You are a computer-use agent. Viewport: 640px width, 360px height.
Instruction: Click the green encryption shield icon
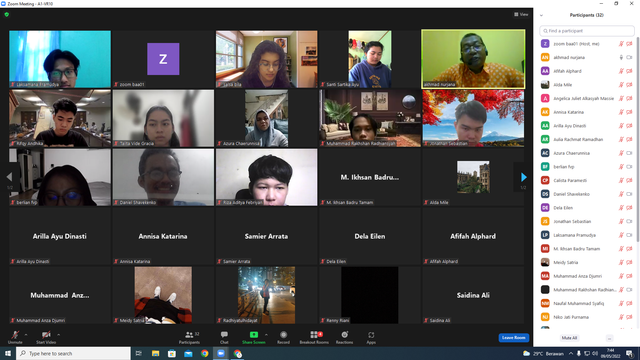point(7,14)
